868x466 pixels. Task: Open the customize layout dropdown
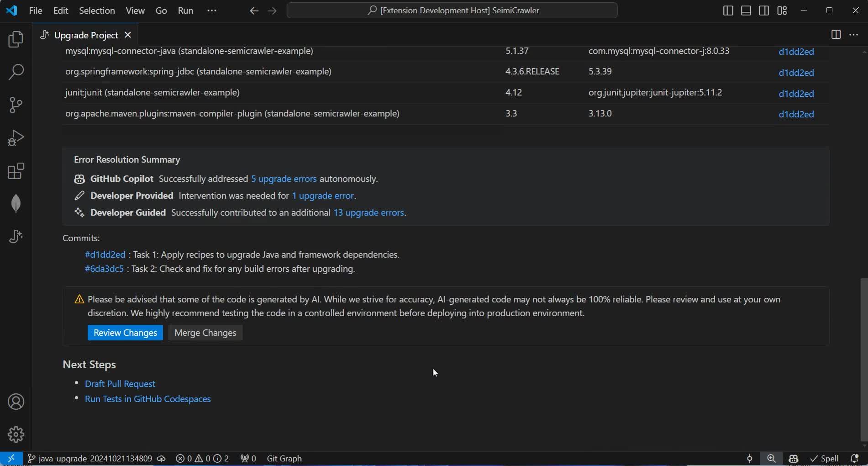tap(782, 10)
